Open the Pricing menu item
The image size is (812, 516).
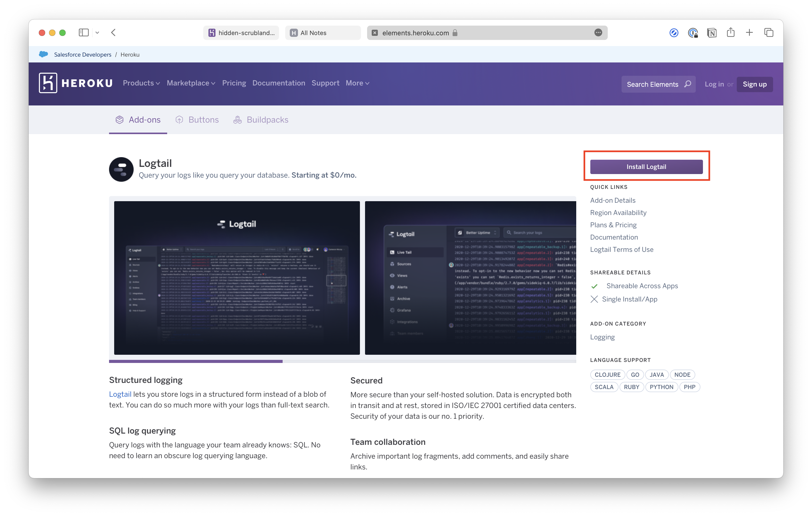click(234, 83)
